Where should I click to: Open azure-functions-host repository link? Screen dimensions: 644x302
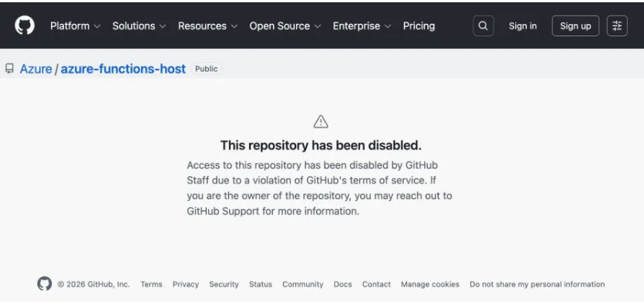pyautogui.click(x=123, y=69)
